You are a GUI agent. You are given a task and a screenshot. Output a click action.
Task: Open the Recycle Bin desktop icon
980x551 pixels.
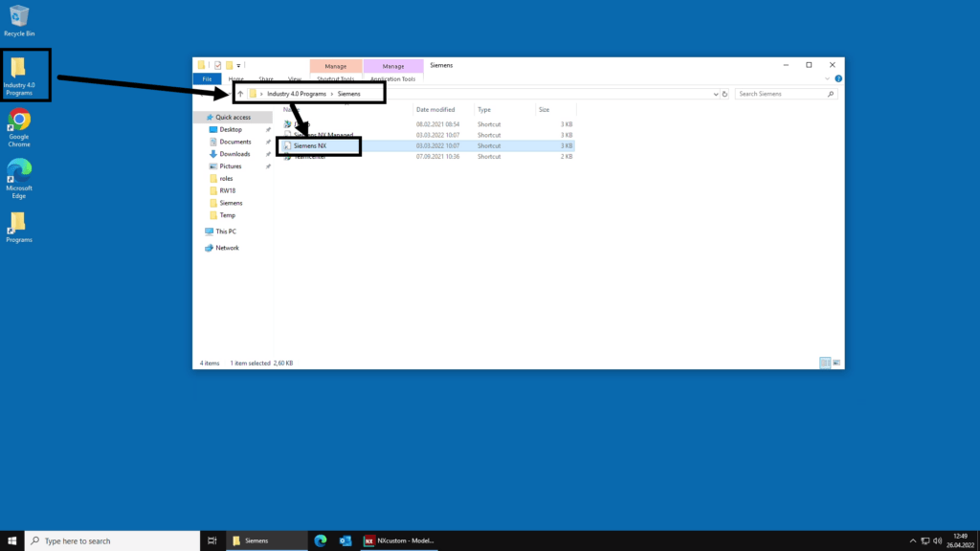18,17
